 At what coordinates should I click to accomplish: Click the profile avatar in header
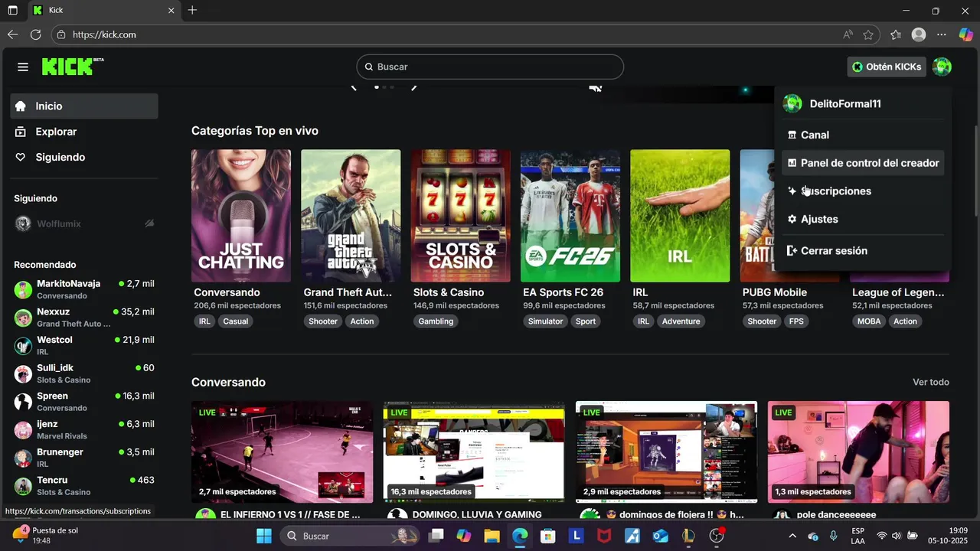point(942,67)
